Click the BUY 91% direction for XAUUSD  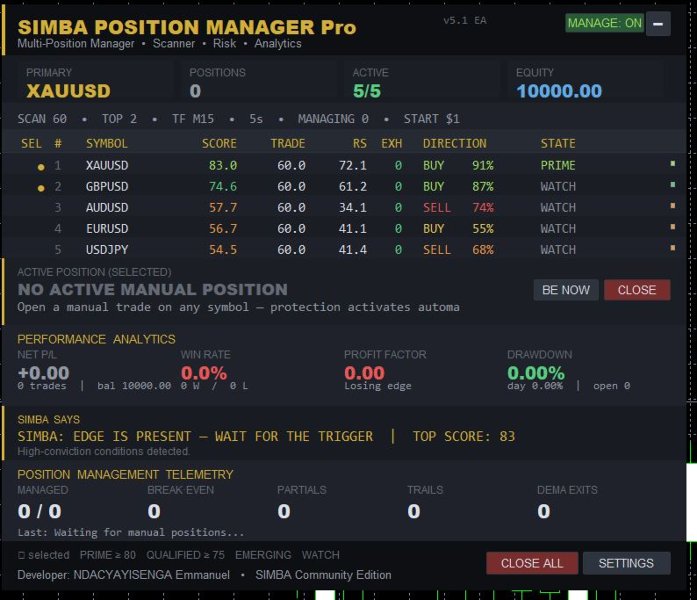(458, 166)
